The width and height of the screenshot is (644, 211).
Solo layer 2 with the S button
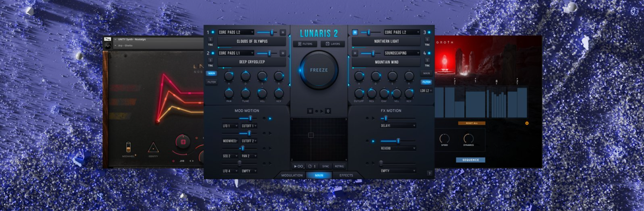tap(210, 60)
